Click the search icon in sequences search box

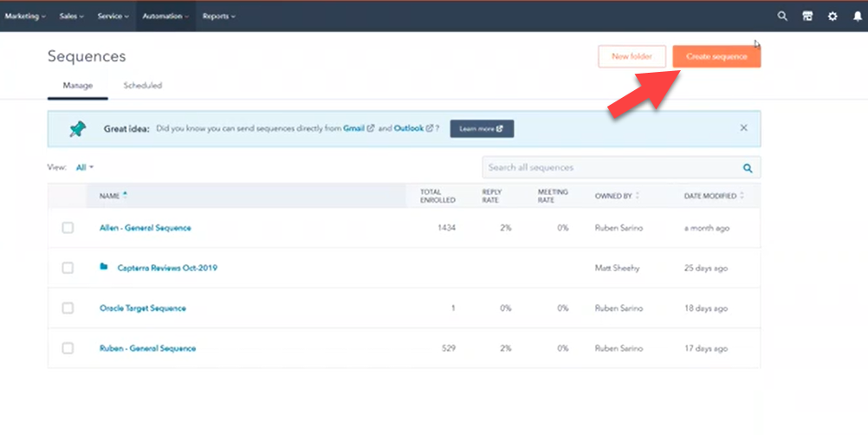coord(748,168)
